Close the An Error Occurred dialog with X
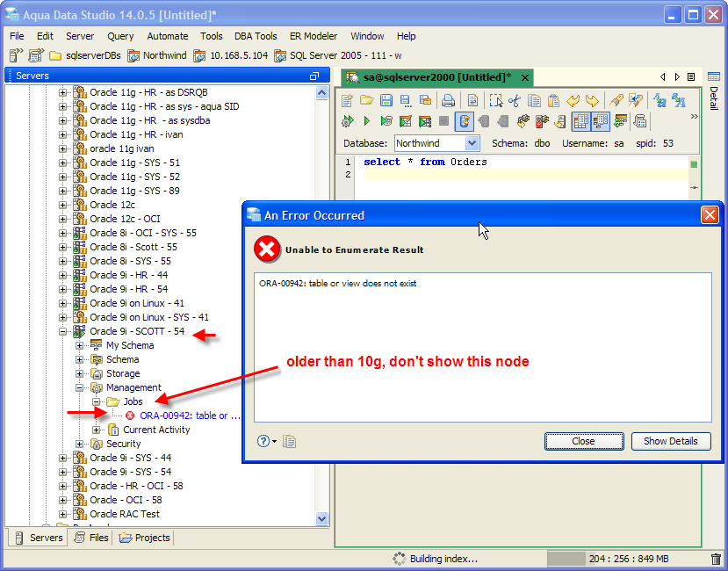Image resolution: width=728 pixels, height=571 pixels. (x=710, y=215)
